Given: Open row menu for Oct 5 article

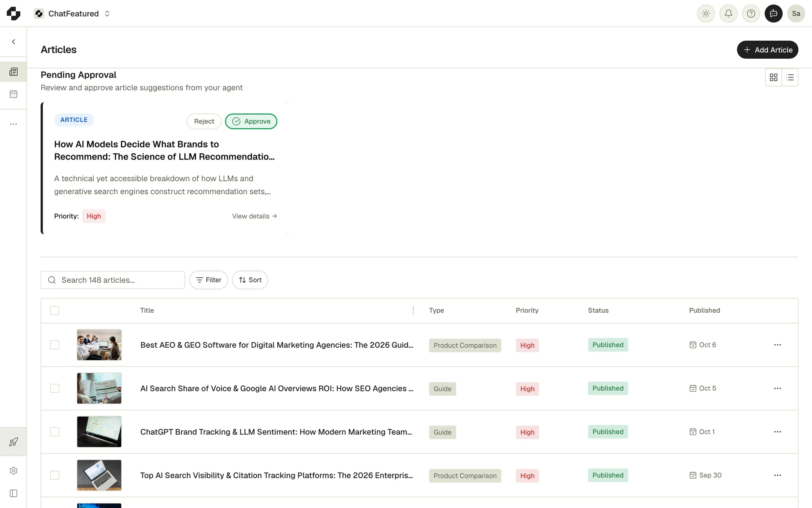Looking at the screenshot, I should coord(777,388).
